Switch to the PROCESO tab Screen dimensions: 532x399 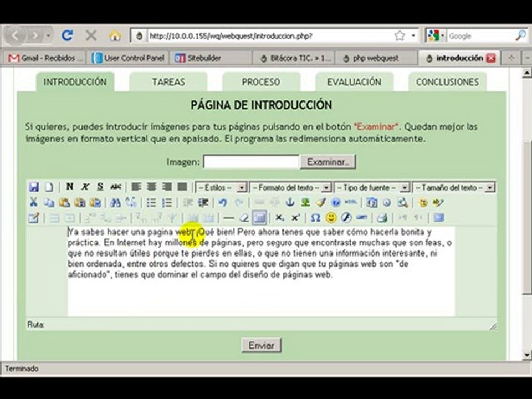click(x=261, y=82)
